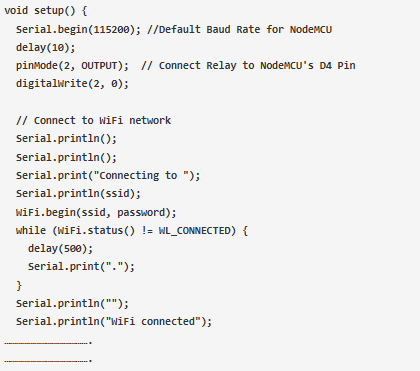Click the Connect to WiFi network comment
Image resolution: width=420 pixels, height=371 pixels.
coord(93,120)
